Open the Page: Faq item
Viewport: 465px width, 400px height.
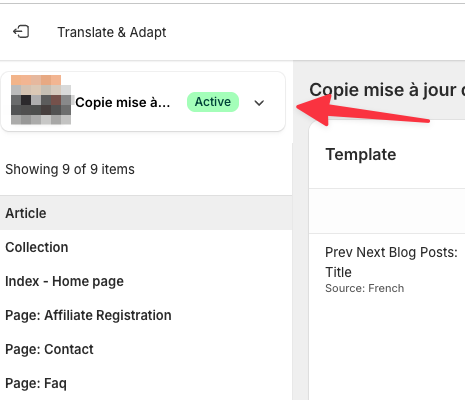point(146,383)
